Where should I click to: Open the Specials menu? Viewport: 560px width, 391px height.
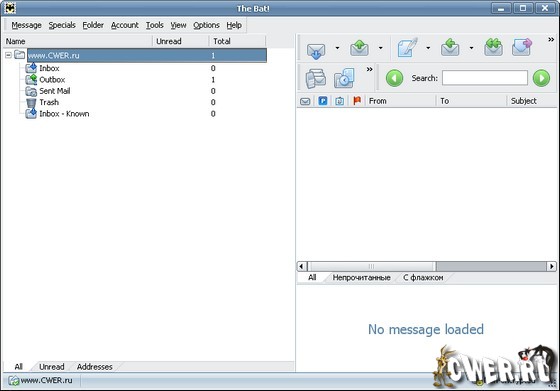pyautogui.click(x=62, y=25)
